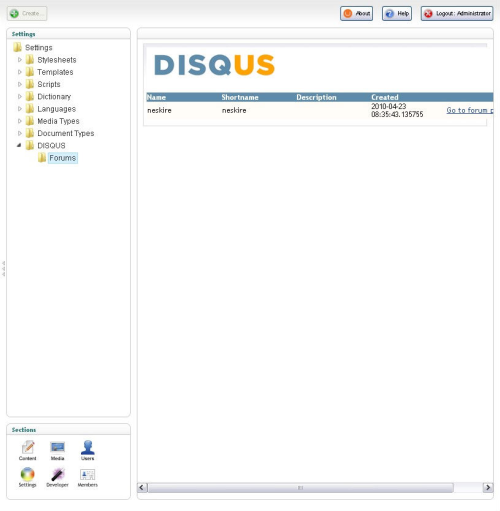Click the neskire shortname cell

pos(234,110)
